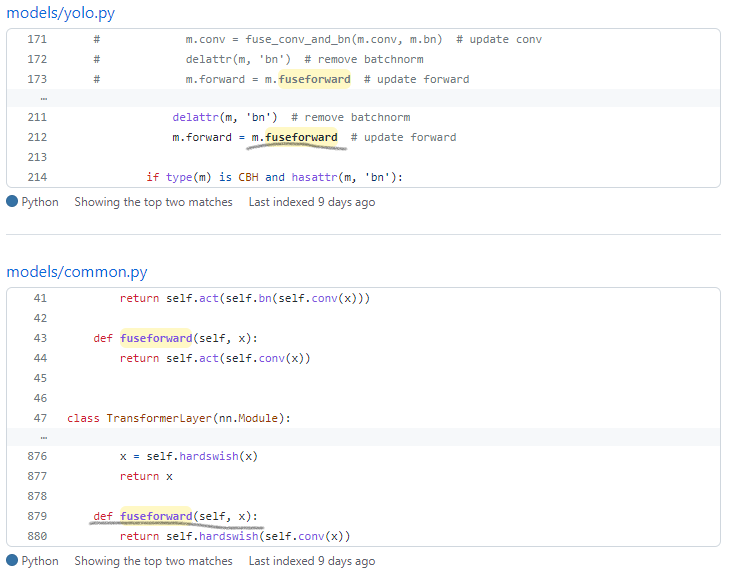Open the models/common.py file link
734x570 pixels.
coord(77,271)
